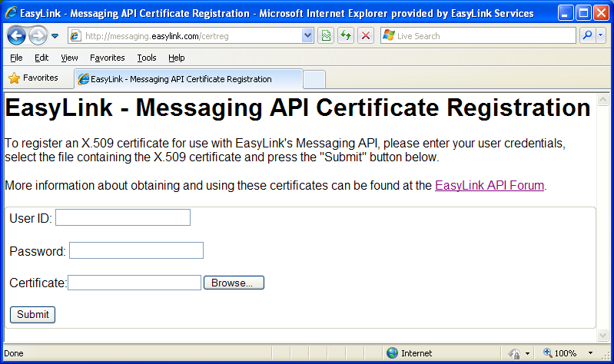614x364 pixels.
Task: Maximize the Internet Explorer window
Action: (583, 13)
